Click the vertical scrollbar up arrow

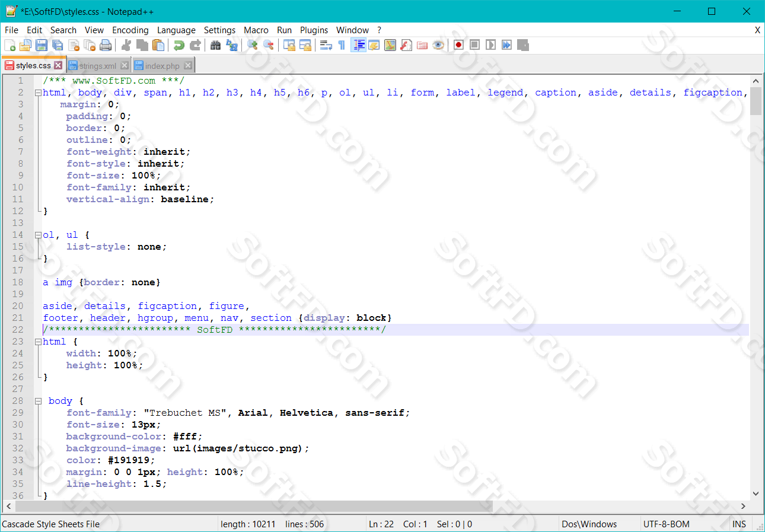(x=756, y=81)
